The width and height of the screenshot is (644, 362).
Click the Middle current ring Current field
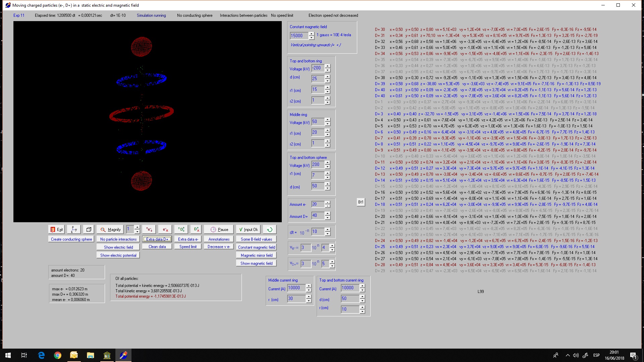click(x=296, y=288)
